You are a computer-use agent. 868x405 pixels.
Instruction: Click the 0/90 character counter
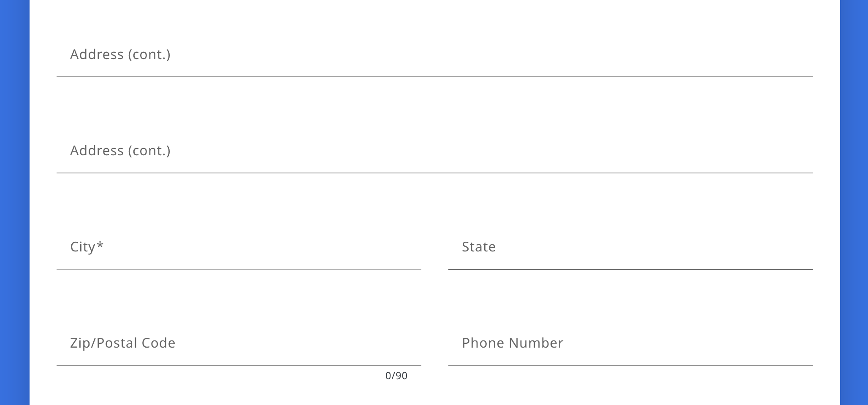[x=396, y=376]
